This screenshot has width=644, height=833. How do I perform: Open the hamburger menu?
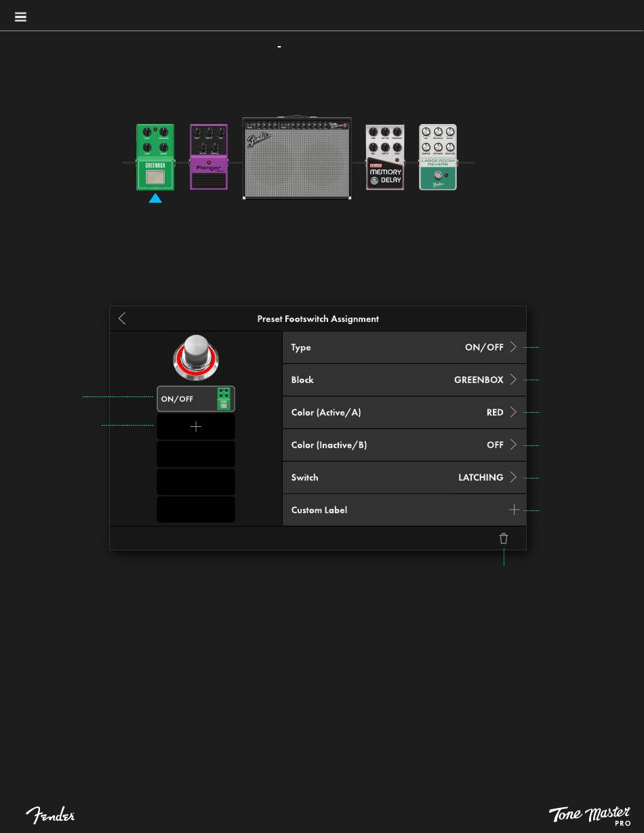20,17
